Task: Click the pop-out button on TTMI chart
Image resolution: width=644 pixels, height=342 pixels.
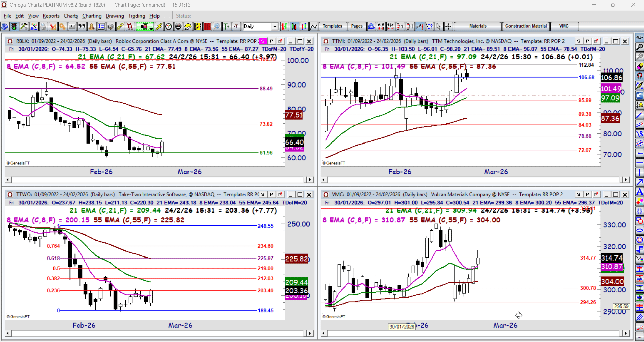Action: [596, 41]
